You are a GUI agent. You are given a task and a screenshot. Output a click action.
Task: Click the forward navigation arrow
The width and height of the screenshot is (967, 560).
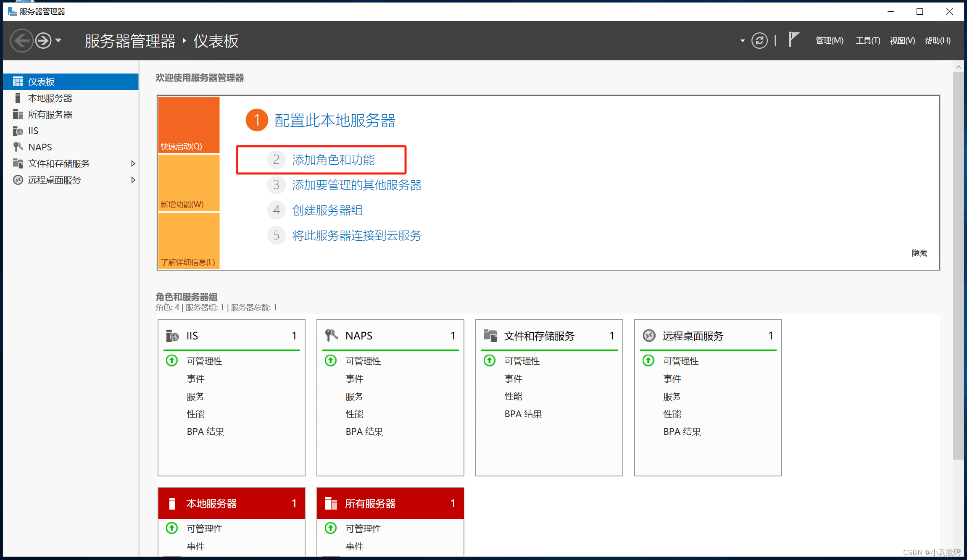click(43, 41)
